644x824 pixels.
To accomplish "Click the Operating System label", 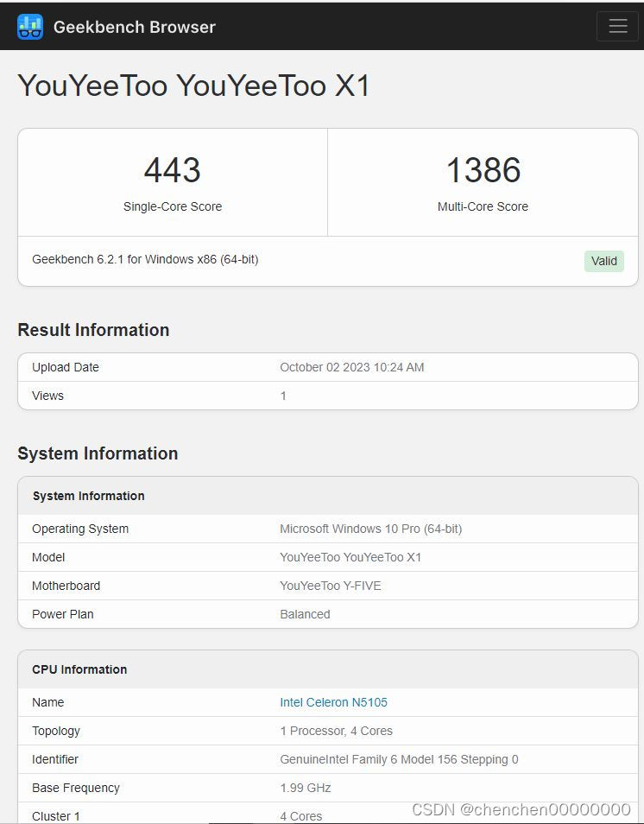I will pyautogui.click(x=80, y=529).
